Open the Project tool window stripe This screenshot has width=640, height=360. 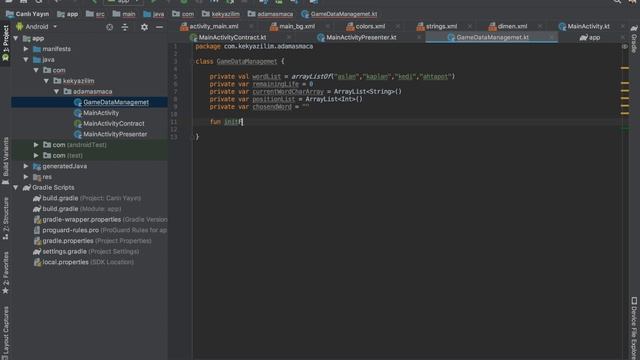tap(5, 42)
